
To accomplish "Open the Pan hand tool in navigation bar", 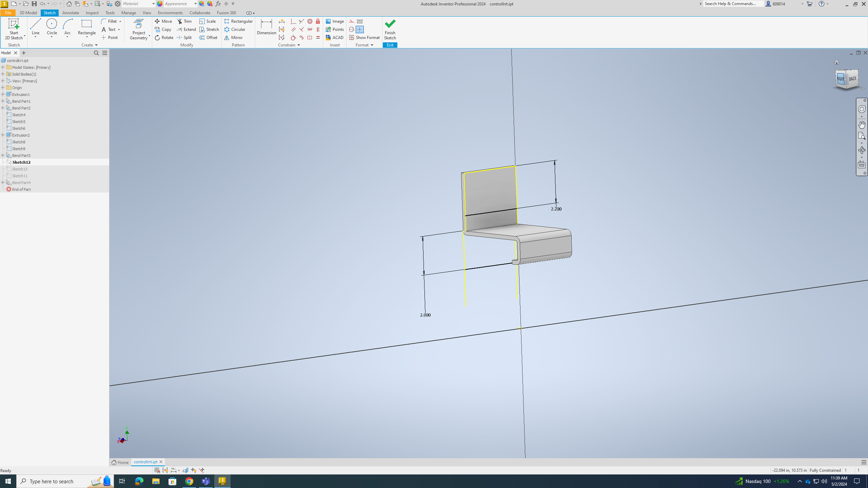I will pyautogui.click(x=862, y=124).
